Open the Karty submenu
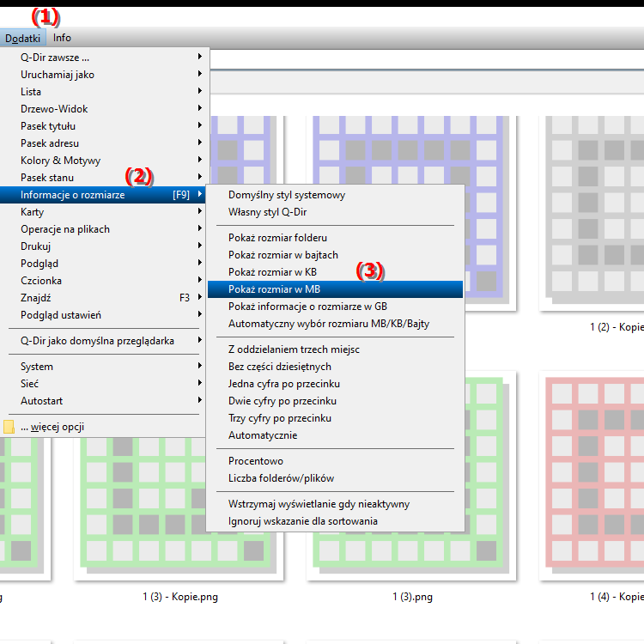Viewport: 644px width, 644px height. point(104,212)
